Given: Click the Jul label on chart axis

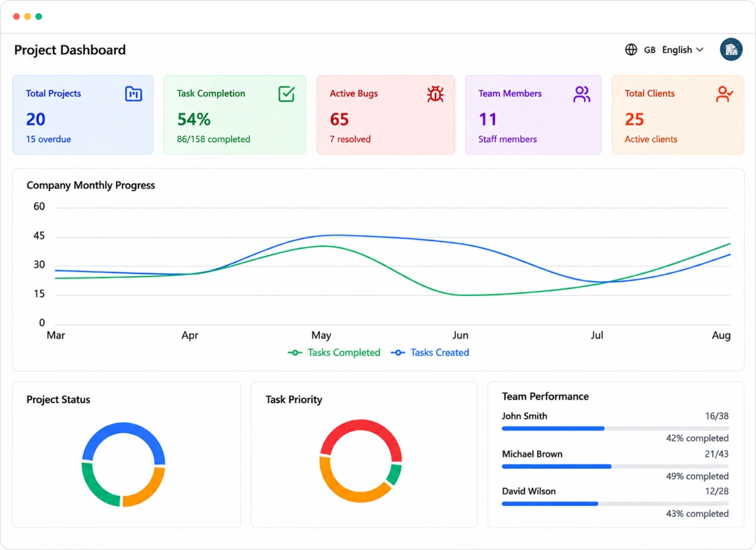Looking at the screenshot, I should click(x=597, y=335).
